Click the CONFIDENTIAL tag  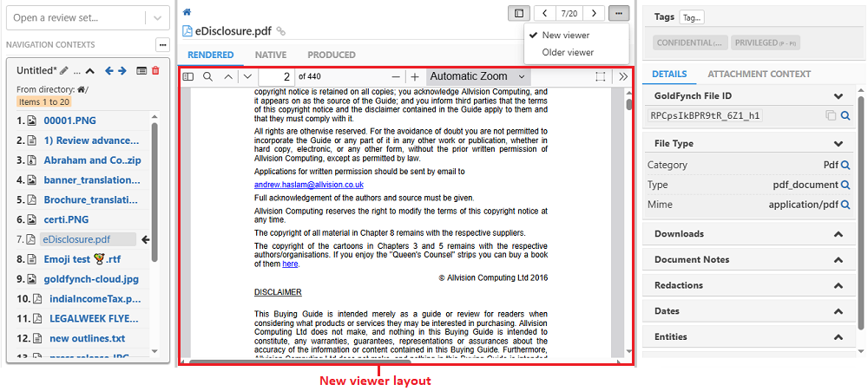coord(690,42)
